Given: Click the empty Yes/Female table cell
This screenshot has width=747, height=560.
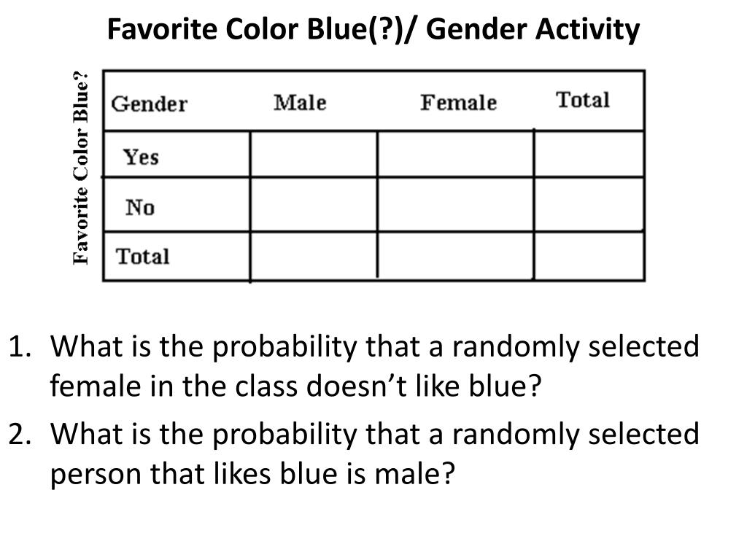Looking at the screenshot, I should [x=456, y=155].
